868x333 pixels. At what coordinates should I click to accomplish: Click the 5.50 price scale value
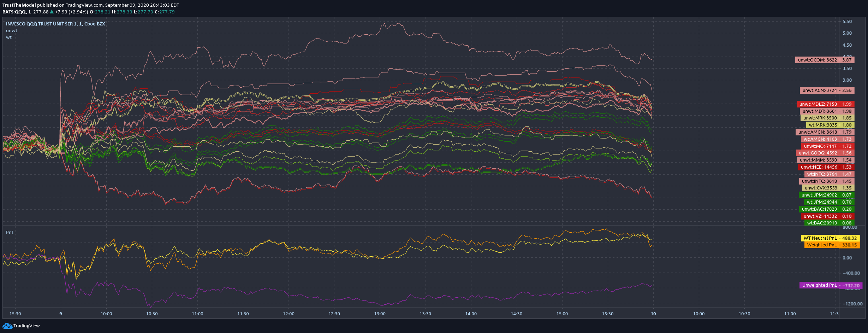click(x=847, y=22)
